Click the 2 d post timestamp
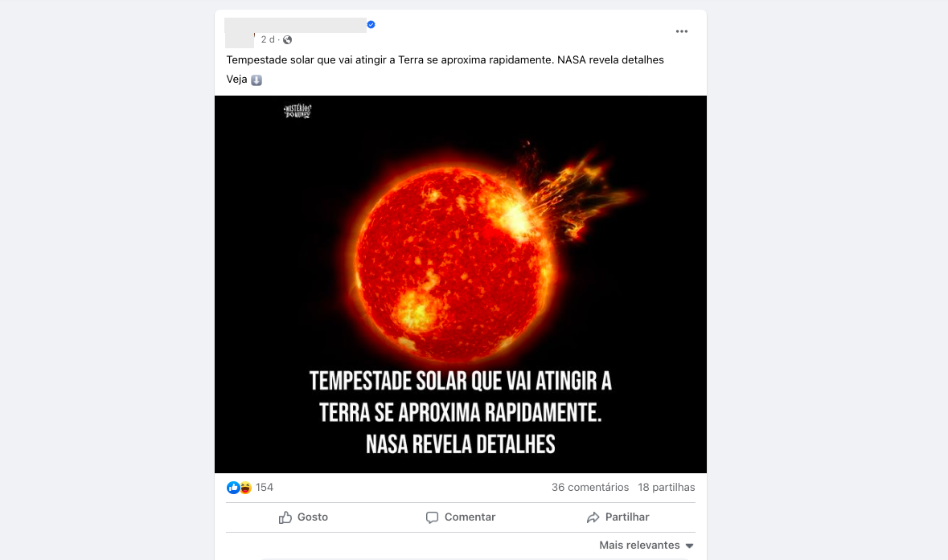Image resolution: width=948 pixels, height=560 pixels. 268,39
